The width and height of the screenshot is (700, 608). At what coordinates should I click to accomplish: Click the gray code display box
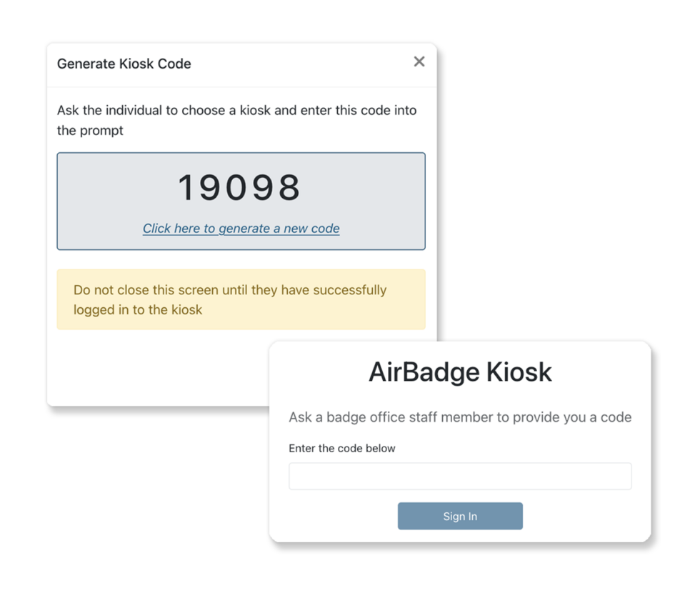click(x=241, y=200)
